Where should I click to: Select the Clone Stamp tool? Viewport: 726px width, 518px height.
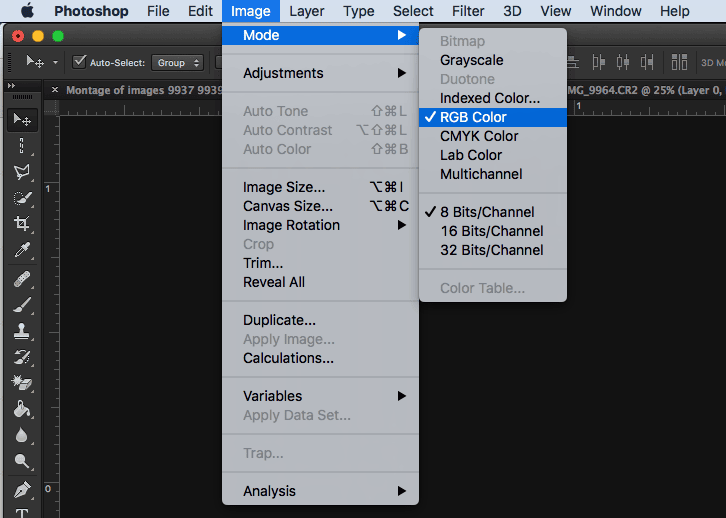click(22, 331)
